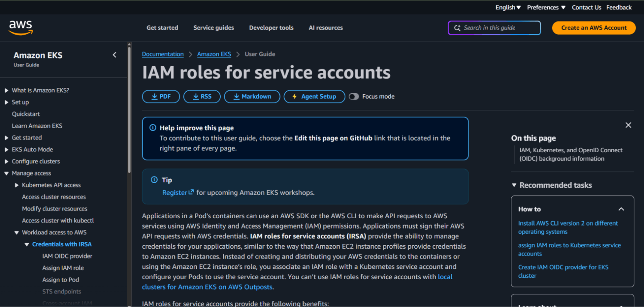The height and width of the screenshot is (307, 644).
Task: Open the Developer tools menu
Action: (x=271, y=27)
